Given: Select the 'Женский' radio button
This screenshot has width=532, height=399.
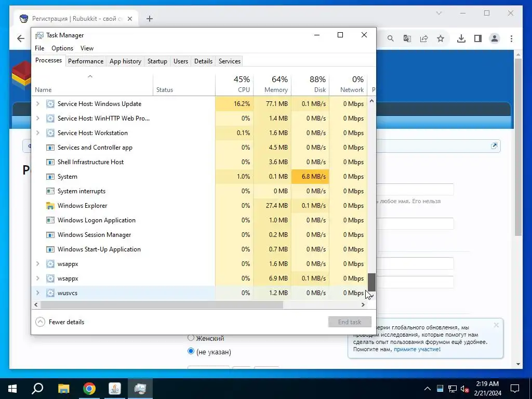Looking at the screenshot, I should [x=191, y=338].
